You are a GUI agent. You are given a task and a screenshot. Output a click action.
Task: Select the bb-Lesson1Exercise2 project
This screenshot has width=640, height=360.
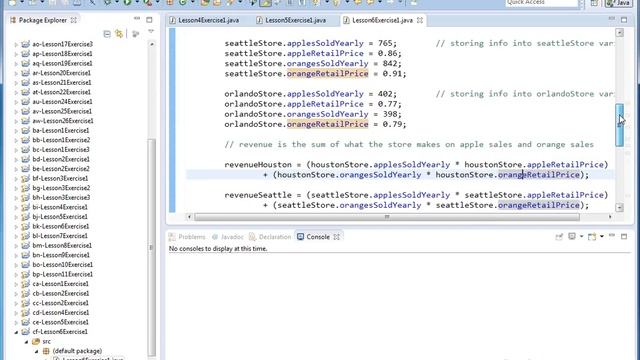tap(61, 140)
